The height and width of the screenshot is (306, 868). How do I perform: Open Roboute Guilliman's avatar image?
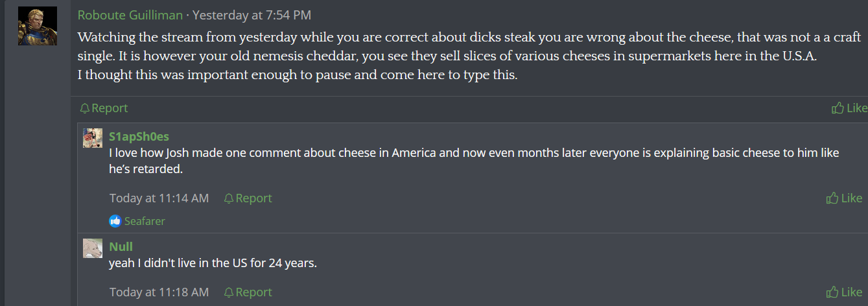pyautogui.click(x=38, y=26)
